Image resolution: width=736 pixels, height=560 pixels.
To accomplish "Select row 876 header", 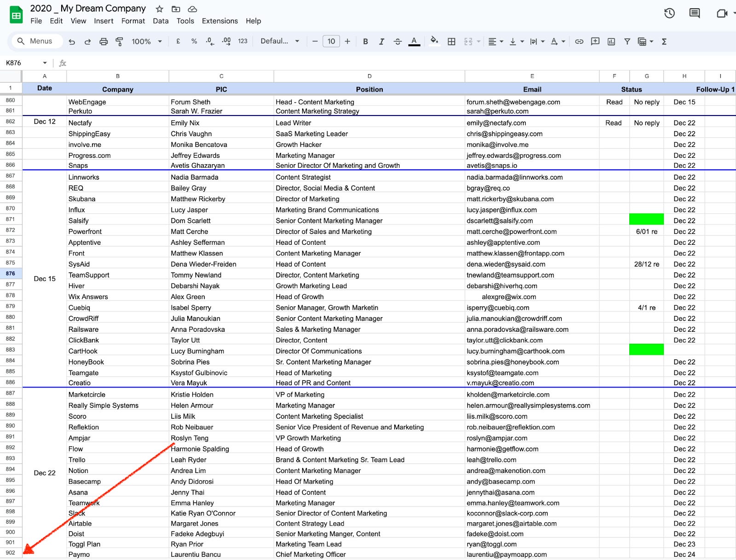I will click(x=11, y=273).
